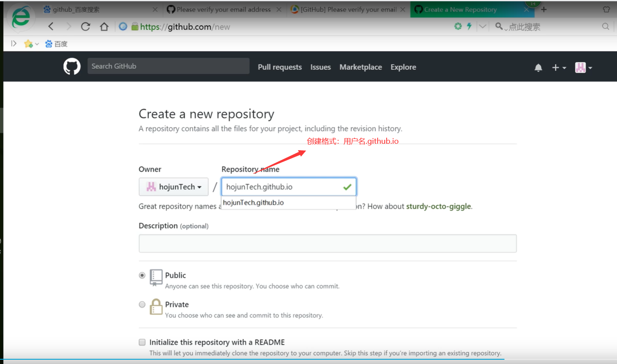Screen dimensions: 617x364
Task: Click the browser back arrow
Action: [x=51, y=27]
